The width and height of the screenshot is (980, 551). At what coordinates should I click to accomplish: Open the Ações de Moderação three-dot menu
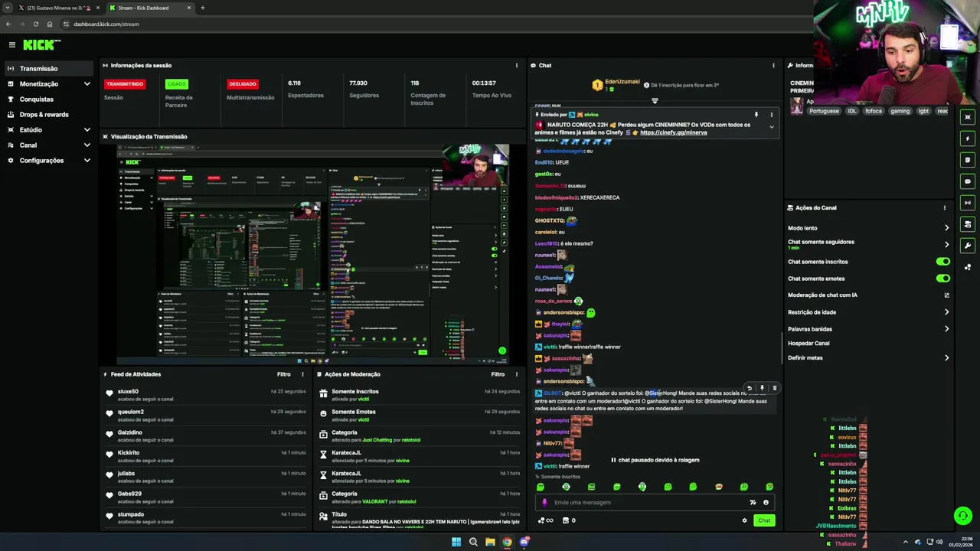pos(517,374)
